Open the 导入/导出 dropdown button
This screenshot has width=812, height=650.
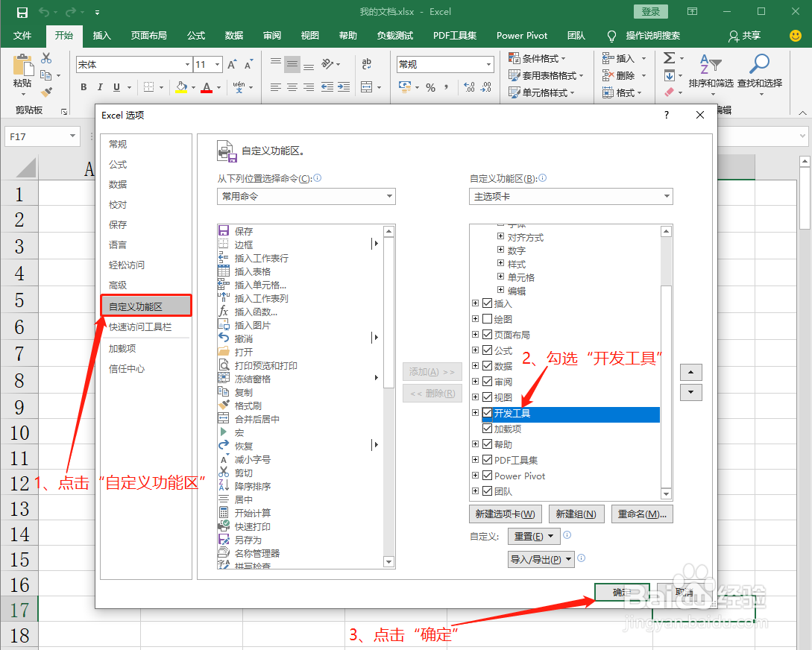(541, 560)
